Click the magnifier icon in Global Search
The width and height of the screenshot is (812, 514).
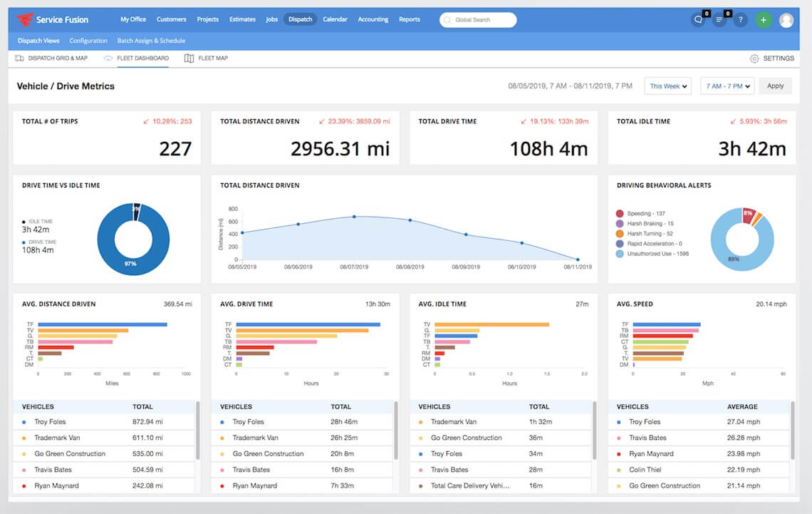pos(447,20)
